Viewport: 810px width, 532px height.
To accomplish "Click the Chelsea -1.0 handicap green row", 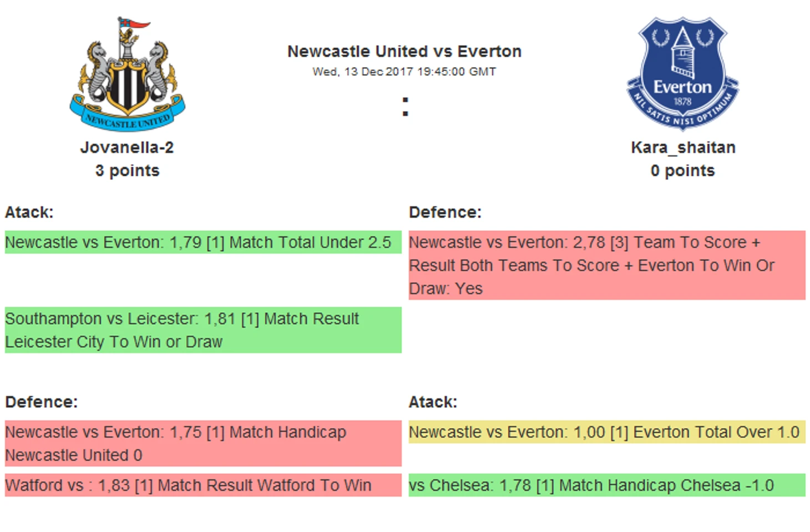I will coord(607,485).
